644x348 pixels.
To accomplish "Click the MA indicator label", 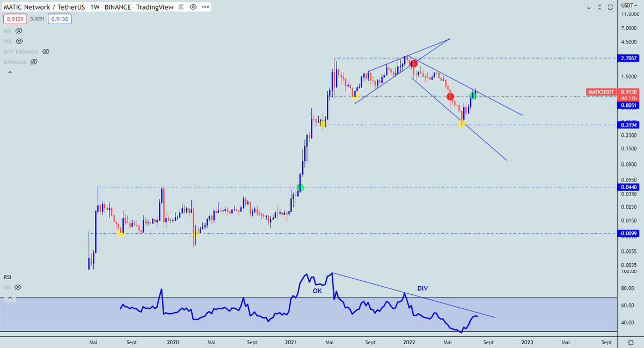I will [8, 31].
